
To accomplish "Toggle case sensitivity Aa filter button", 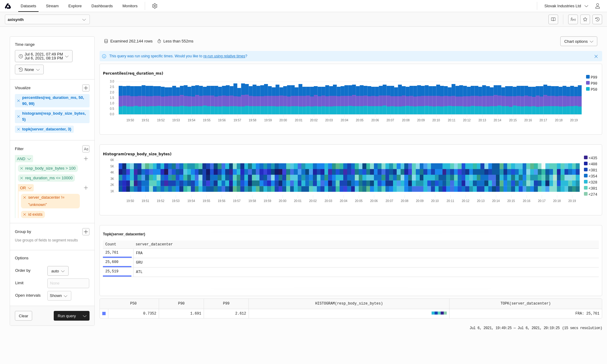I will pos(86,149).
